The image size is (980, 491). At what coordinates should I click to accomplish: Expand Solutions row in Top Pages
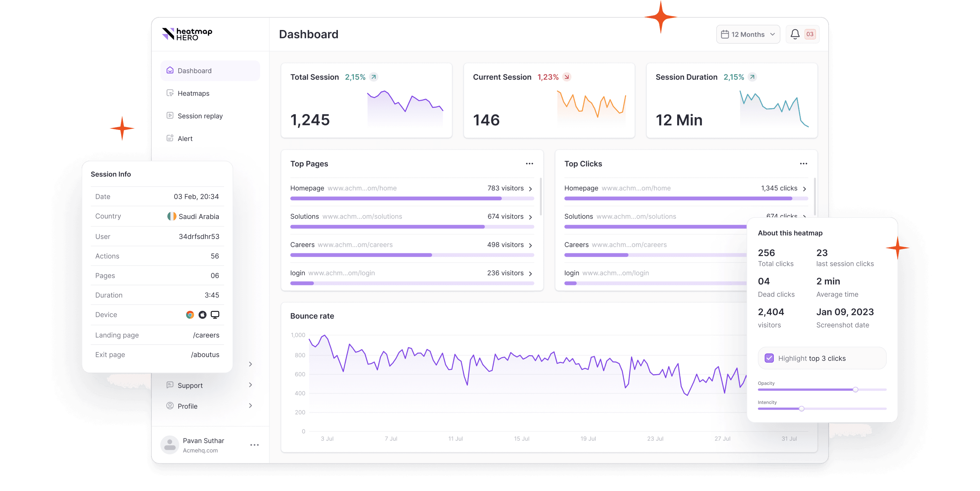pyautogui.click(x=530, y=217)
